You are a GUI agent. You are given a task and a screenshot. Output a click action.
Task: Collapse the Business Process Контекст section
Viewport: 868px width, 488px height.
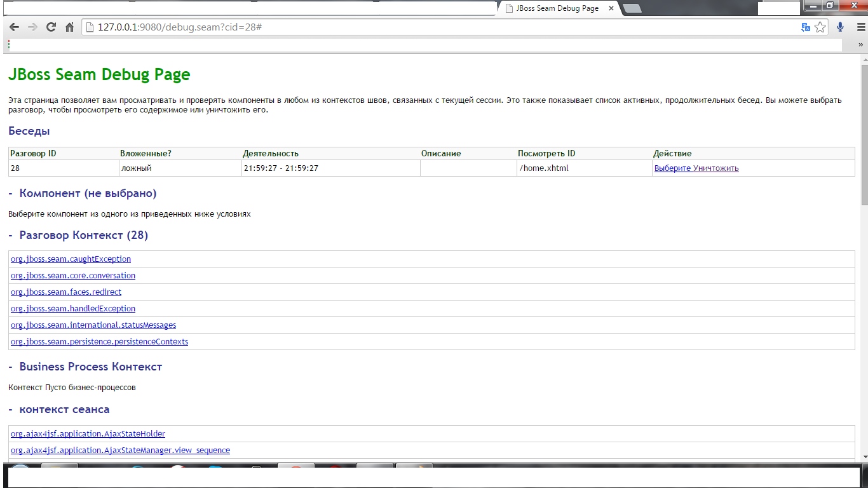[x=11, y=367]
